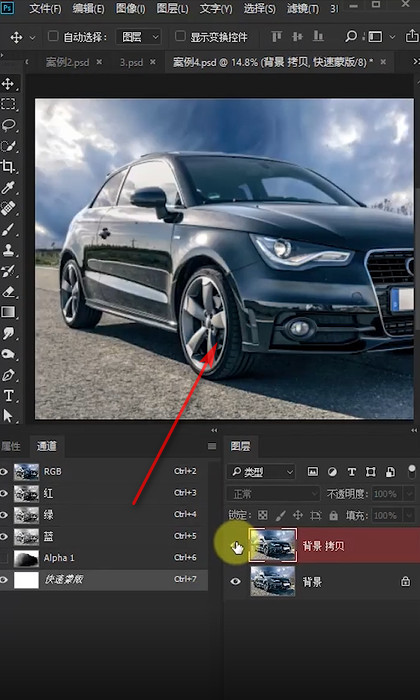
Task: Select the Pen tool
Action: (8, 375)
